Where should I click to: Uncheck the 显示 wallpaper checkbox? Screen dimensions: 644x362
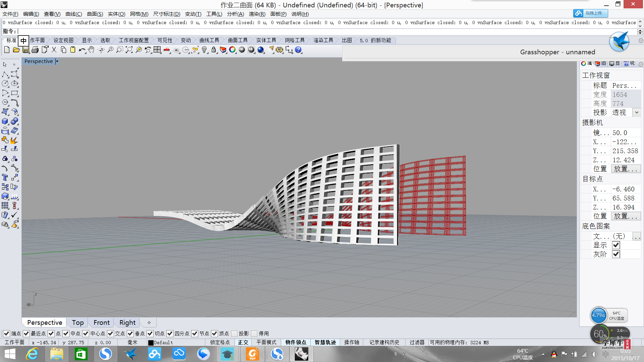[x=616, y=245]
